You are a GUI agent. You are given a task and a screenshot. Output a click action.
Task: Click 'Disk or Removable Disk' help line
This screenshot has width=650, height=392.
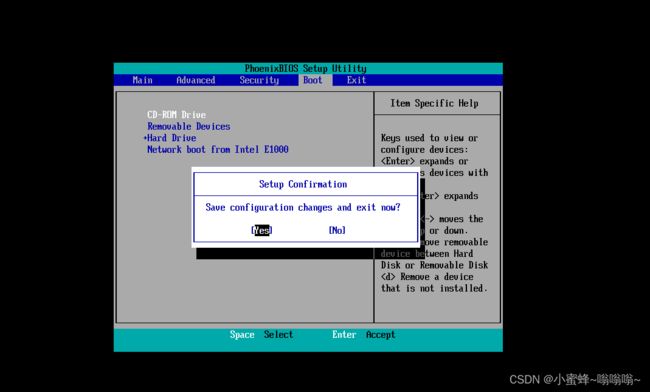pos(434,265)
